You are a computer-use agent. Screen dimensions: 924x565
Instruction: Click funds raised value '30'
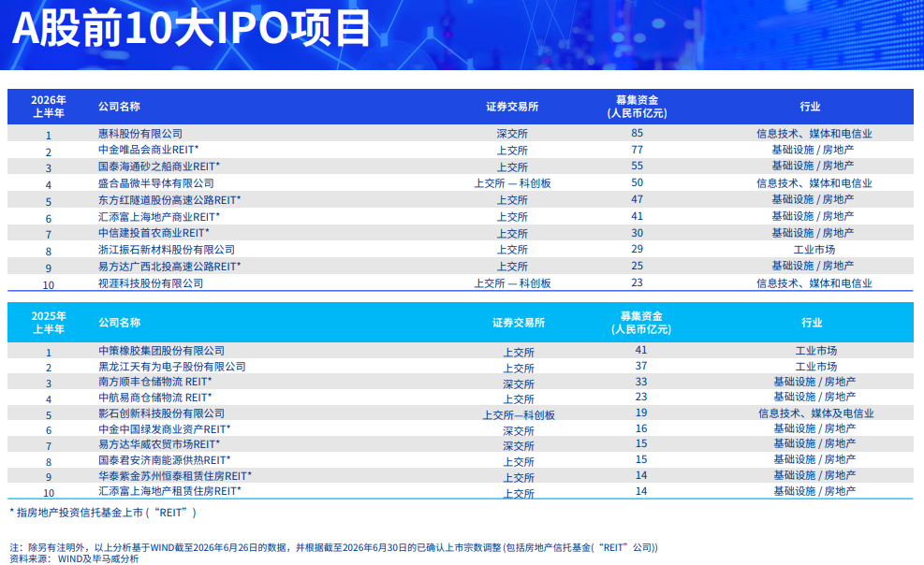tap(637, 233)
